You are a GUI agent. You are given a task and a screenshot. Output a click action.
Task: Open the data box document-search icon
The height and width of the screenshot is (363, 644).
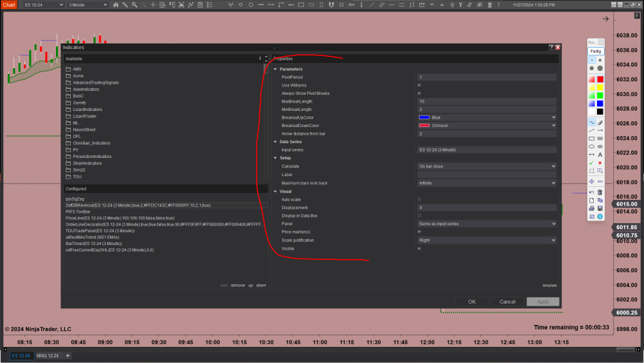click(162, 5)
